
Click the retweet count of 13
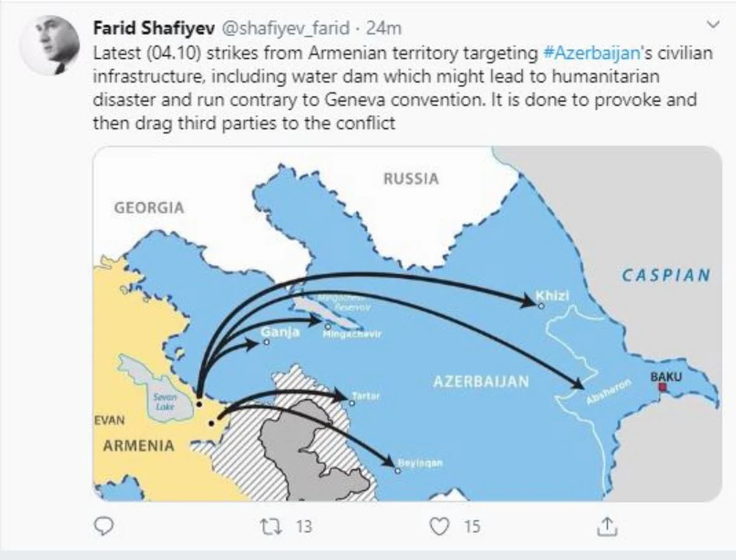coord(304,526)
